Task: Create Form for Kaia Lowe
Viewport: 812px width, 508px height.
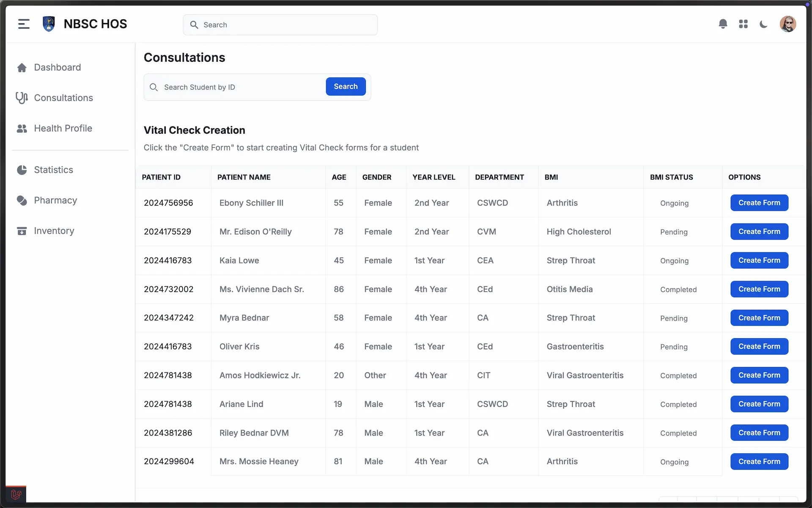Action: click(x=759, y=260)
